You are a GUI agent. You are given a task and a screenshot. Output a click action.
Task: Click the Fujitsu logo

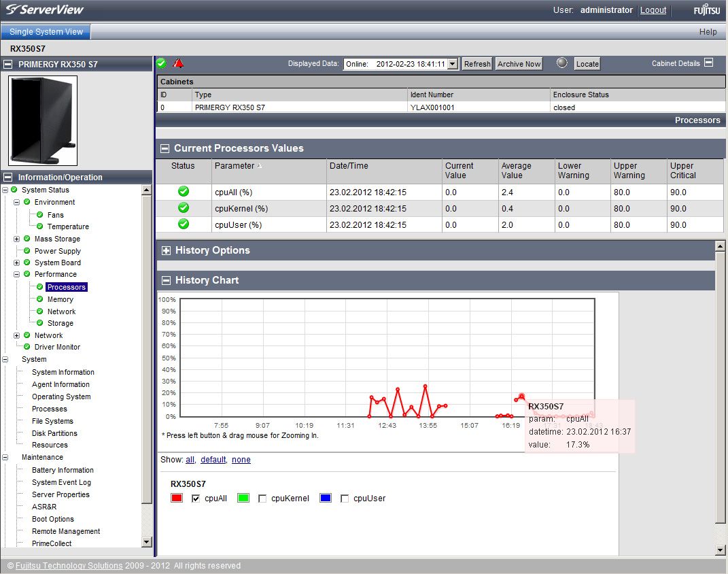(x=707, y=10)
